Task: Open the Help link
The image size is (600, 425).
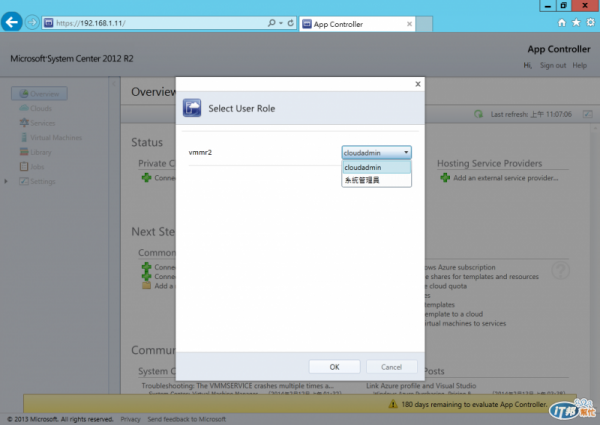Action: click(580, 65)
